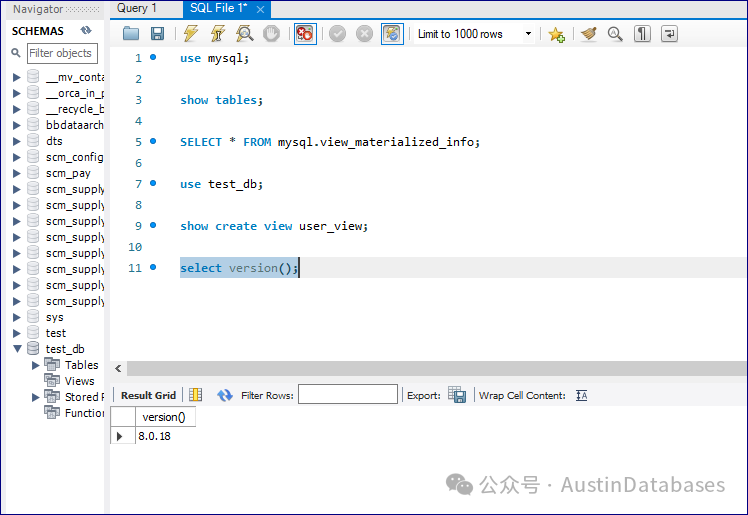Refresh schemas list icon

86,31
